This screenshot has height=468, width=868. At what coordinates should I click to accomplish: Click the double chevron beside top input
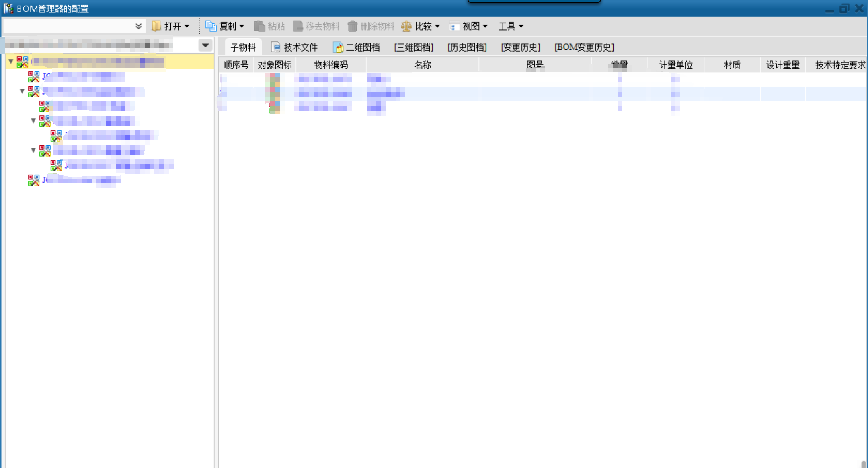(138, 26)
